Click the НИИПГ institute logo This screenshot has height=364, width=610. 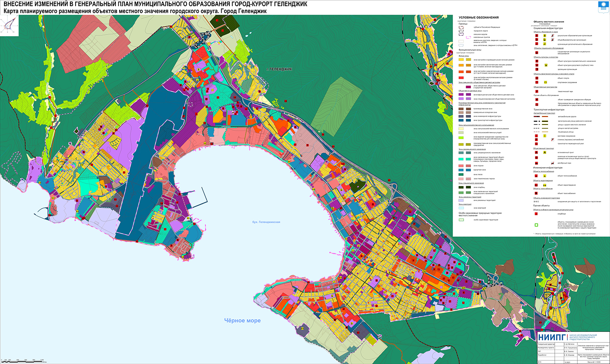552,337
